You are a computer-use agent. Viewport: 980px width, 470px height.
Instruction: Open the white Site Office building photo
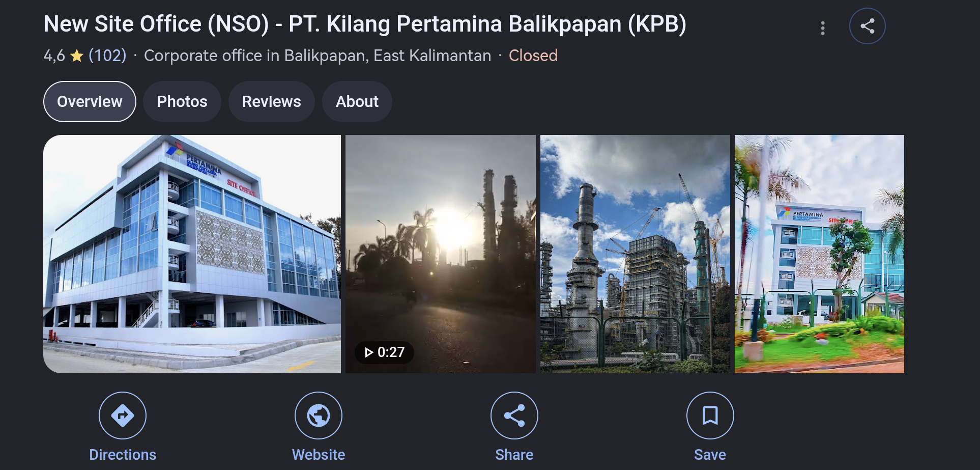pyautogui.click(x=192, y=254)
